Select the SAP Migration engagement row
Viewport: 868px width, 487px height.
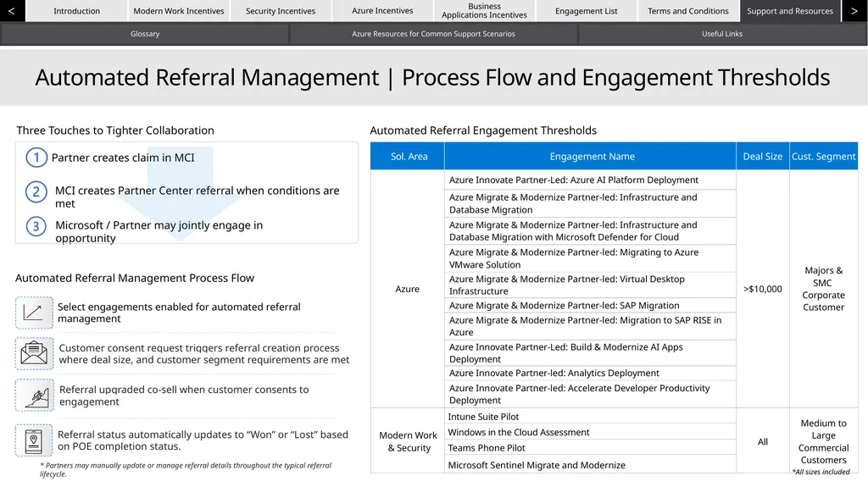click(x=591, y=306)
